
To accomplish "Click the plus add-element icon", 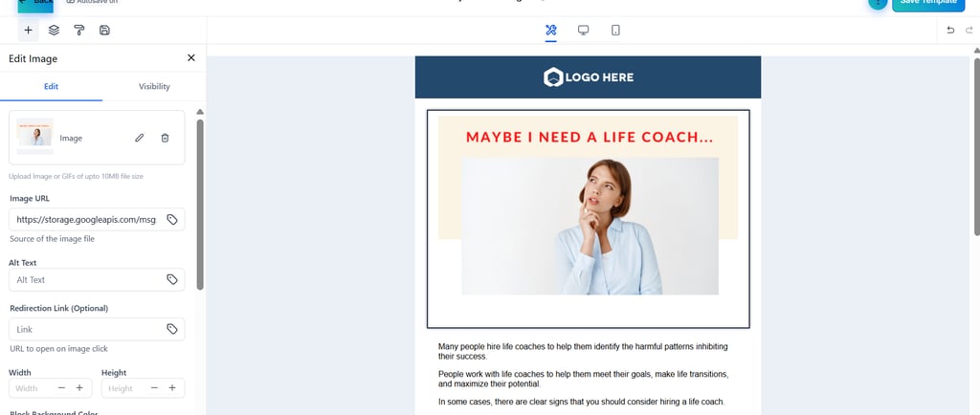I will 28,30.
